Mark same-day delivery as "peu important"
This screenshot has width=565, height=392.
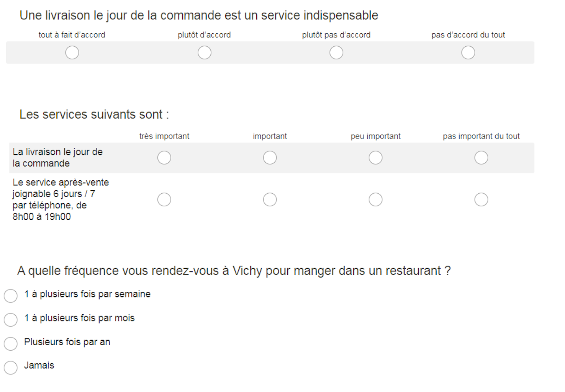pos(375,157)
